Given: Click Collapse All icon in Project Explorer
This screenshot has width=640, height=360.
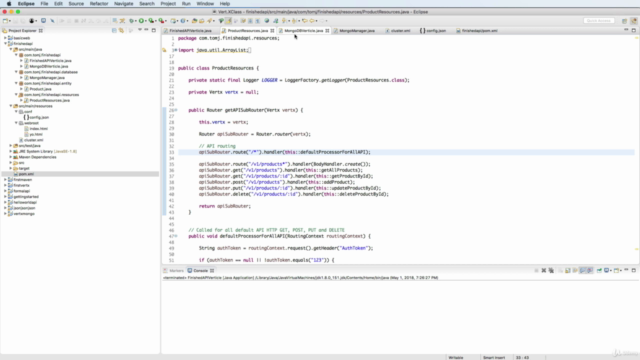Looking at the screenshot, I should [114, 30].
